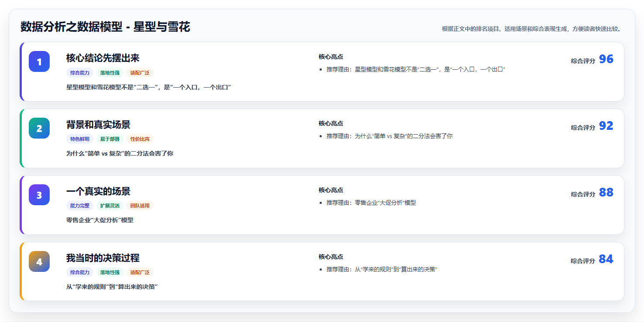Click bold description 星型模型和雪花模型不是“二选一” under card 1 title

click(149, 87)
